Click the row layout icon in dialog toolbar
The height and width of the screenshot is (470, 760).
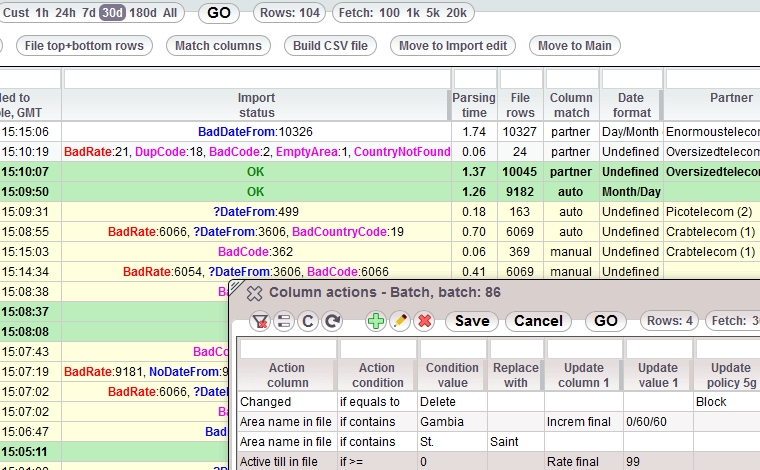[x=284, y=321]
